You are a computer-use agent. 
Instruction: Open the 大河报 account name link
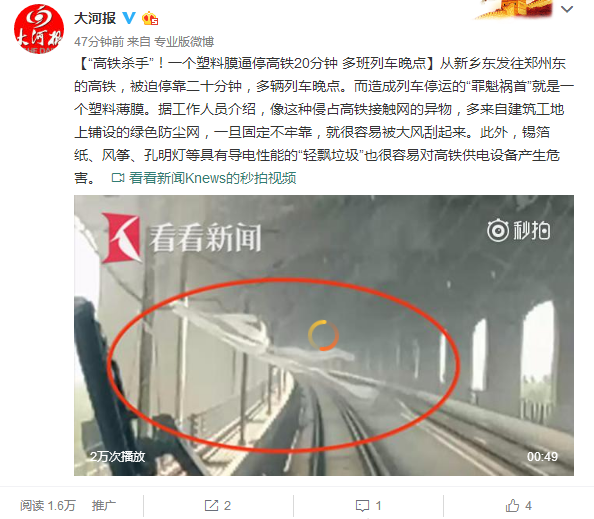point(95,18)
